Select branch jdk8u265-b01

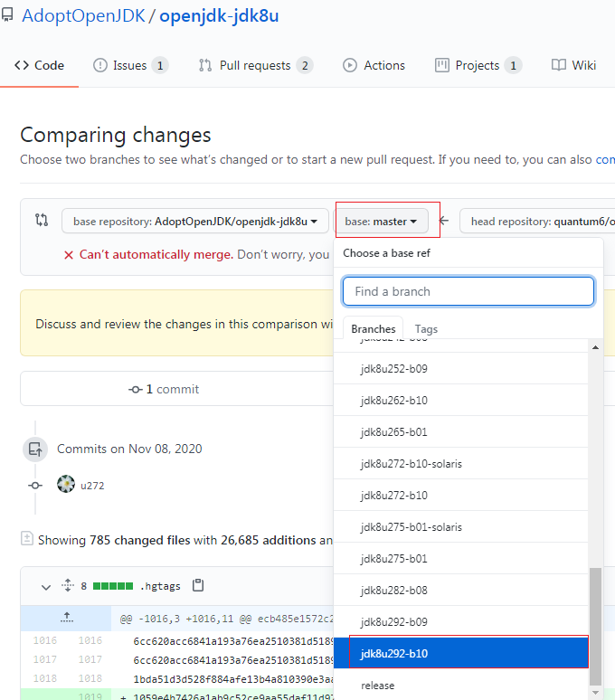460,431
